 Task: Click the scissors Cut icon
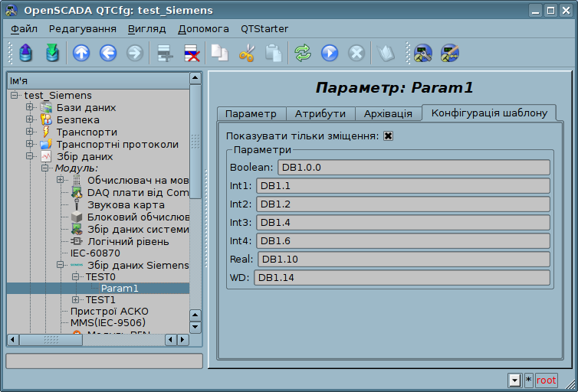pyautogui.click(x=247, y=53)
